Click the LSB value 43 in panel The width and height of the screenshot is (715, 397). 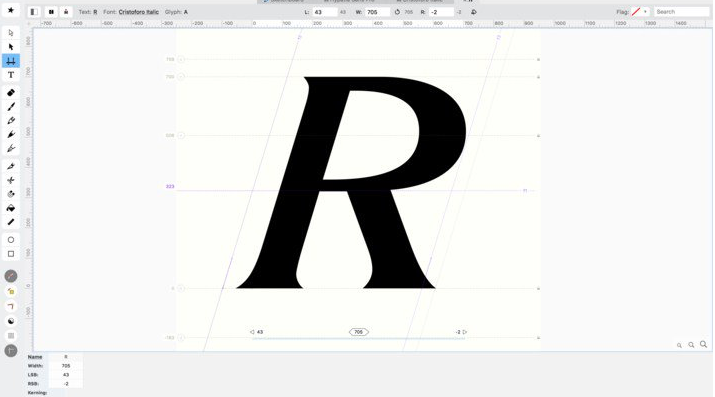(66, 375)
